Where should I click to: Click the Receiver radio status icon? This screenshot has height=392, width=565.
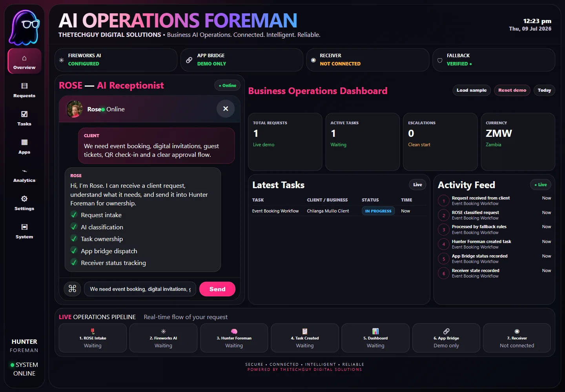313,60
